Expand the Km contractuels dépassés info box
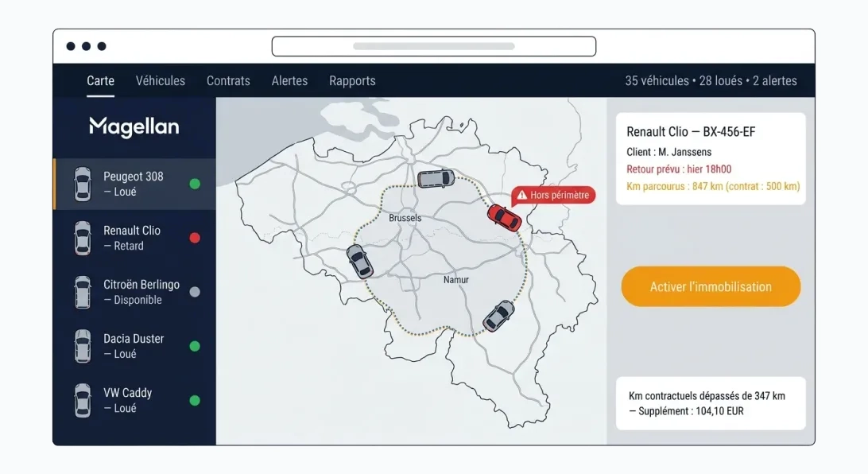Screen dimensions: 868x474 (x=711, y=403)
